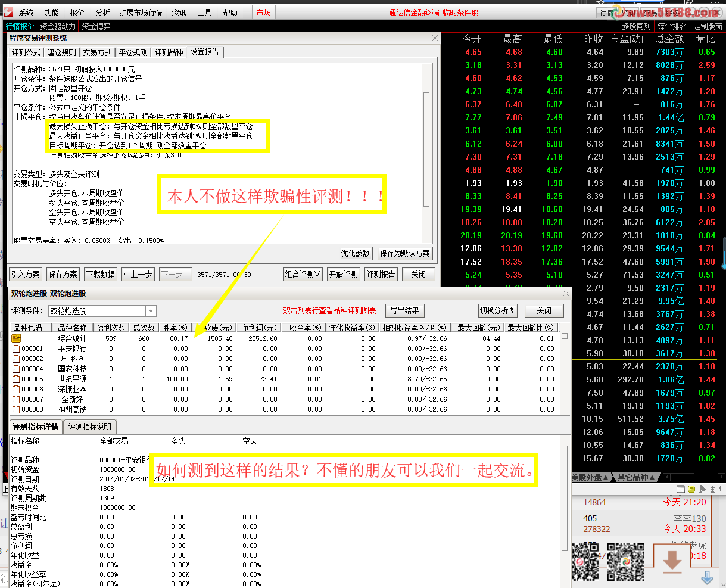Click the 量比 column header in the quote list
The image size is (726, 588).
706,39
